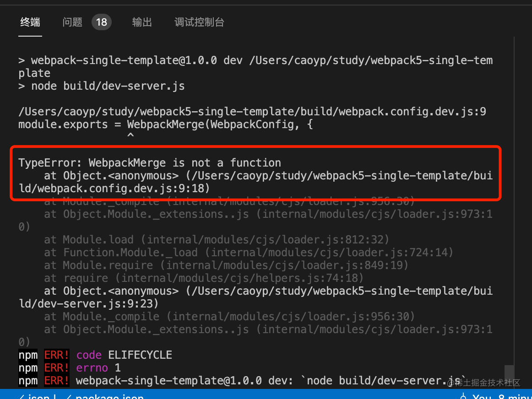Select the highlighted TypeError message line
This screenshot has height=399, width=532.
(150, 162)
